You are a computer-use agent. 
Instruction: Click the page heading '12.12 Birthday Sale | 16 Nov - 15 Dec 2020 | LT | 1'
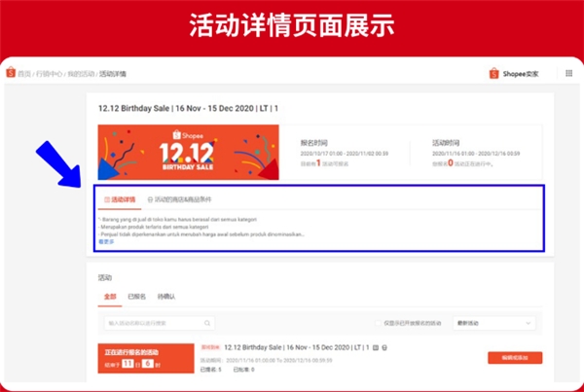point(188,109)
